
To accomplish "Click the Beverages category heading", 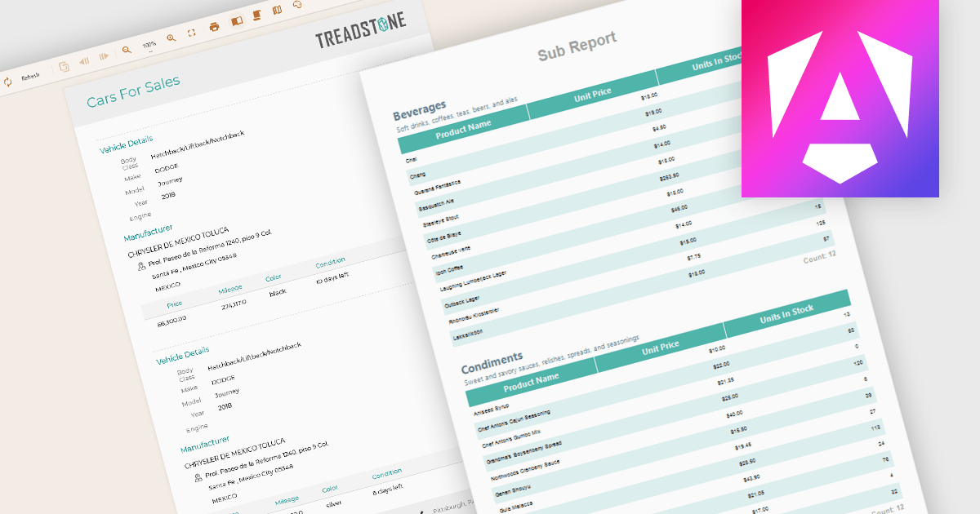I will pyautogui.click(x=419, y=111).
